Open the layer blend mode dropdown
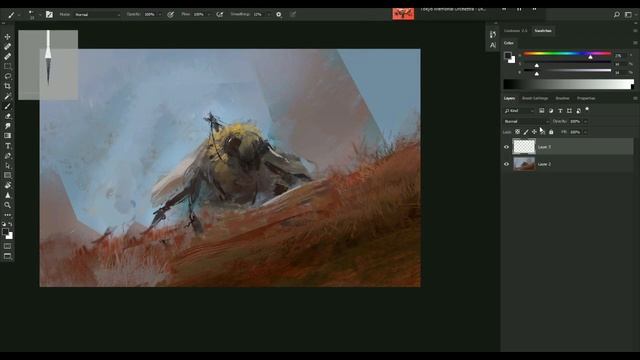 click(527, 121)
